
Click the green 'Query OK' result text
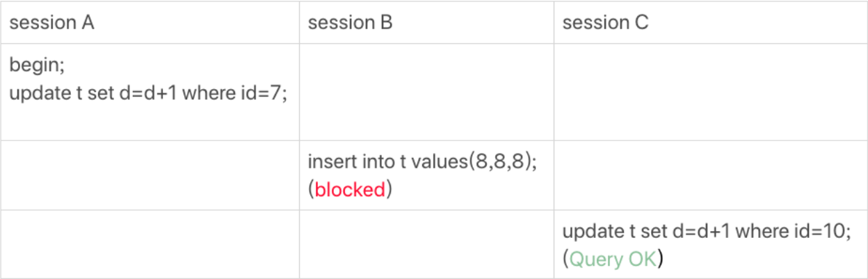point(613,260)
